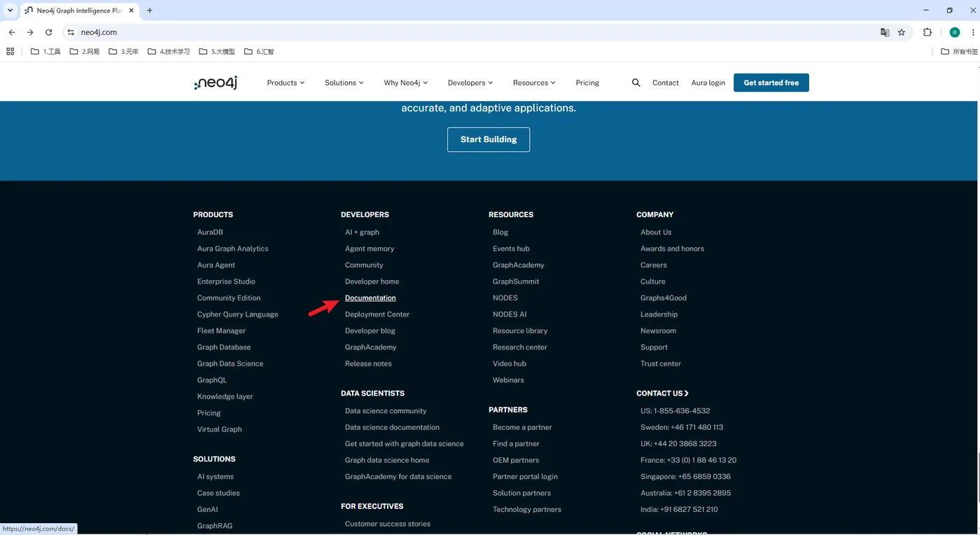Screen dimensions: 980x535
Task: Open the Case studies footer link
Action: click(218, 493)
